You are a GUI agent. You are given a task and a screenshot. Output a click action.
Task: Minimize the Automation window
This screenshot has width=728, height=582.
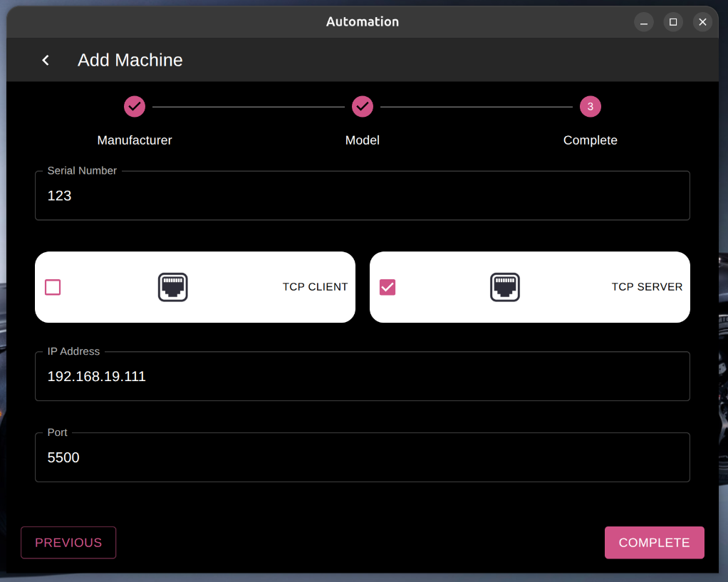point(644,22)
